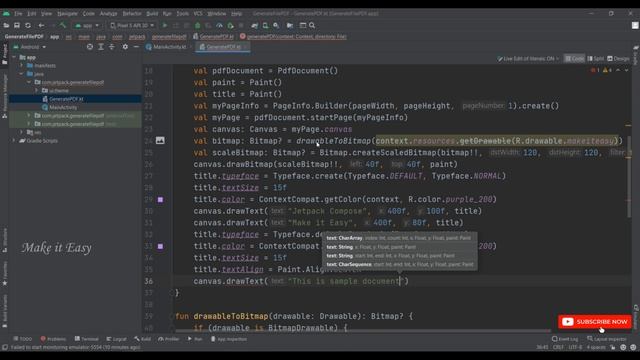Click the Make Project hammer icon
Screen dimensions: 640x360
click(x=62, y=25)
